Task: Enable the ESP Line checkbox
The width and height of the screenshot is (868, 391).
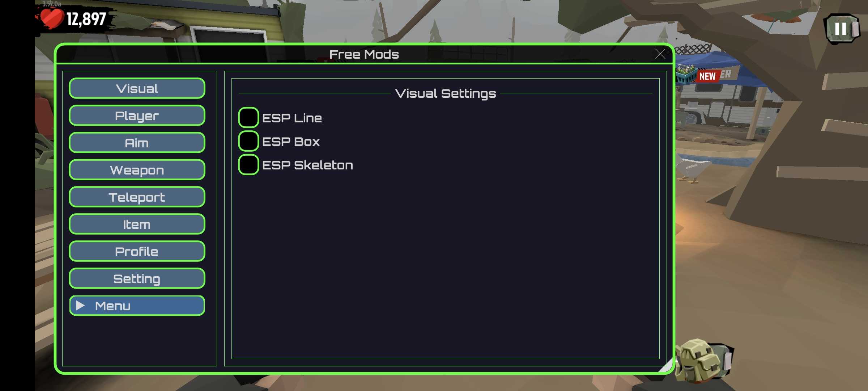Action: (x=248, y=118)
